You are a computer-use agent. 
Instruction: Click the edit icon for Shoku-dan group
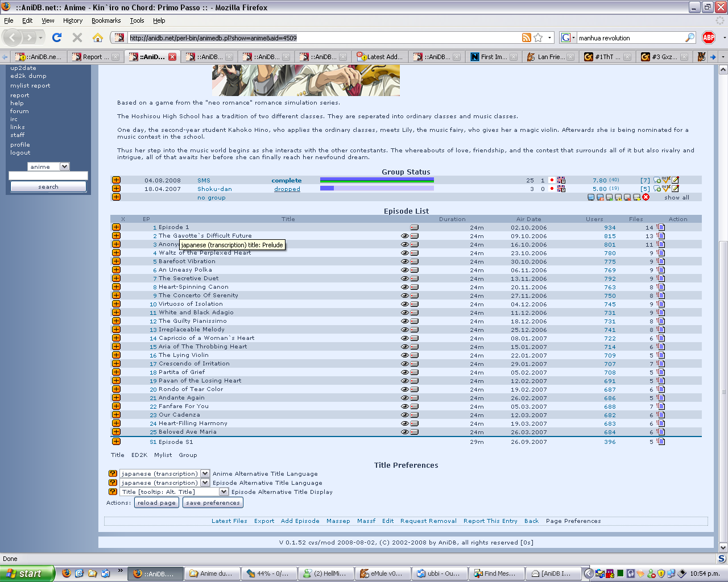click(675, 189)
